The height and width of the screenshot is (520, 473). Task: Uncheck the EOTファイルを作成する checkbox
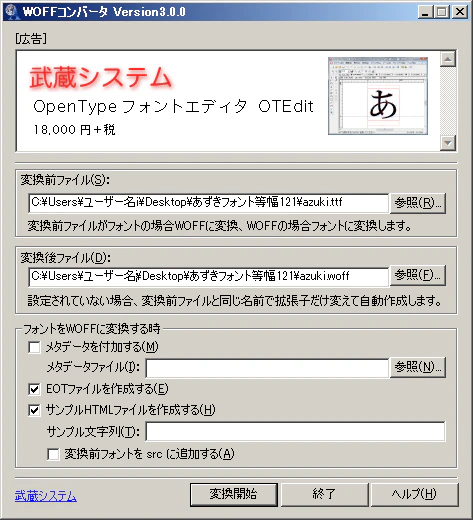[x=34, y=389]
